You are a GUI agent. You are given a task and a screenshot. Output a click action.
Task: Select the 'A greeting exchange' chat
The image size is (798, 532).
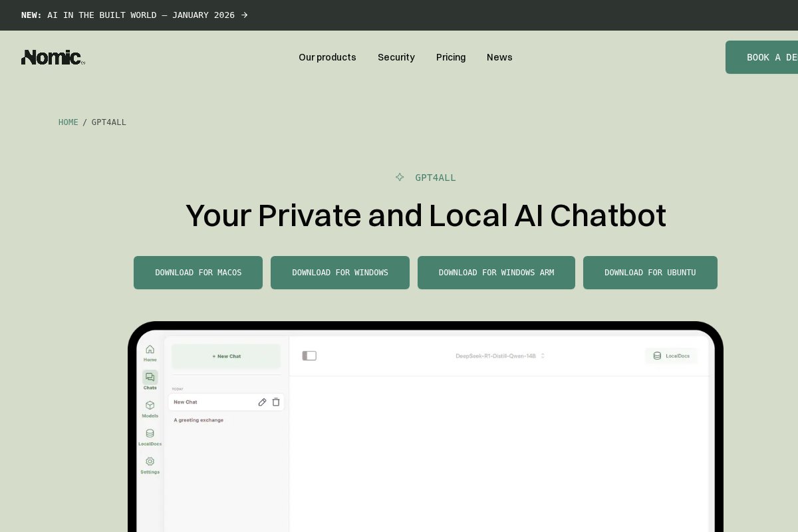(x=199, y=420)
